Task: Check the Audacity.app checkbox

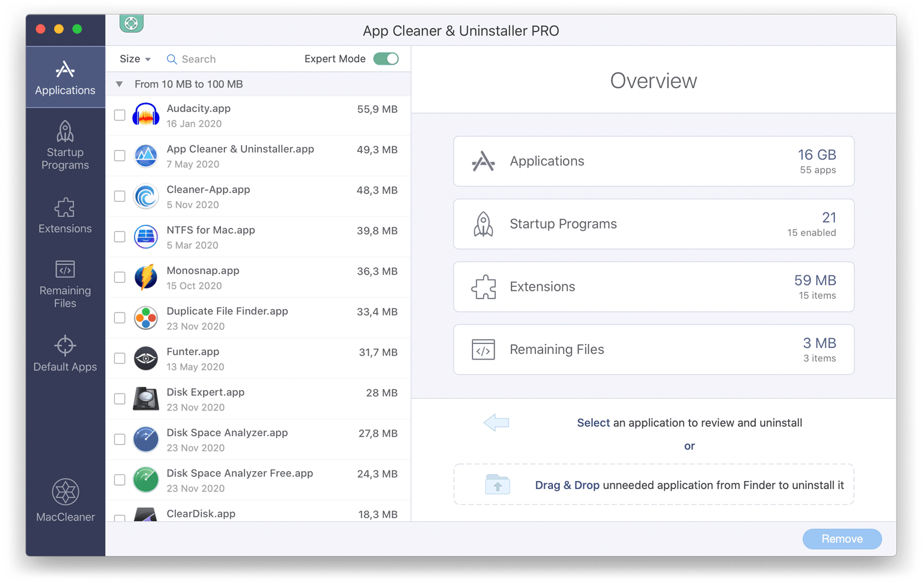Action: coord(120,115)
